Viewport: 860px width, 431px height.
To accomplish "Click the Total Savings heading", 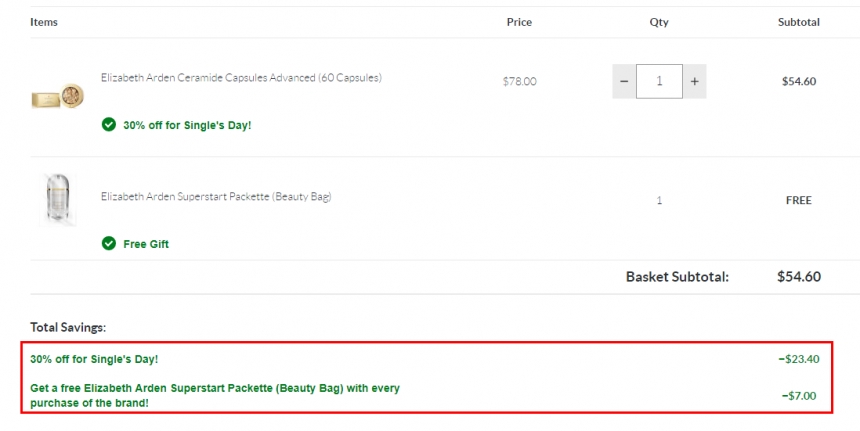I will 68,327.
